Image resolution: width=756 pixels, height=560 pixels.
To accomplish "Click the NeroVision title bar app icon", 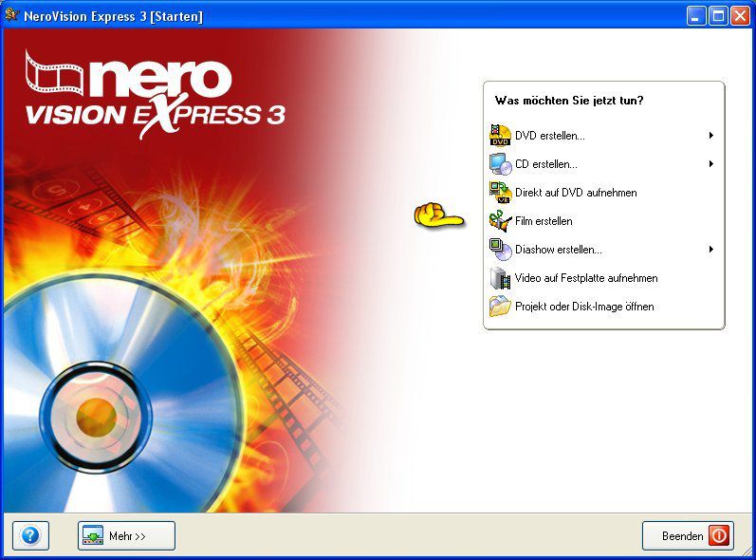I will click(x=11, y=15).
